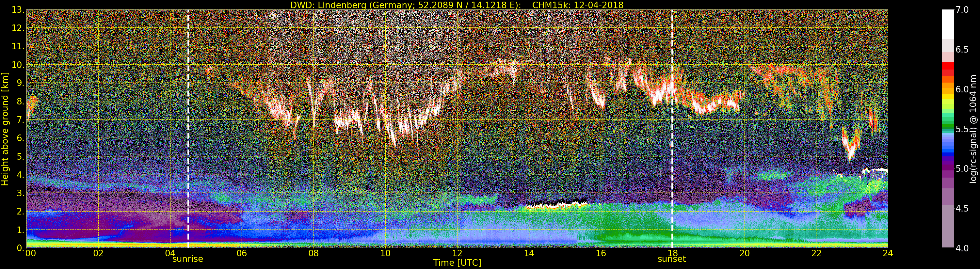Select the '4.' tick on the height axis

20,175
